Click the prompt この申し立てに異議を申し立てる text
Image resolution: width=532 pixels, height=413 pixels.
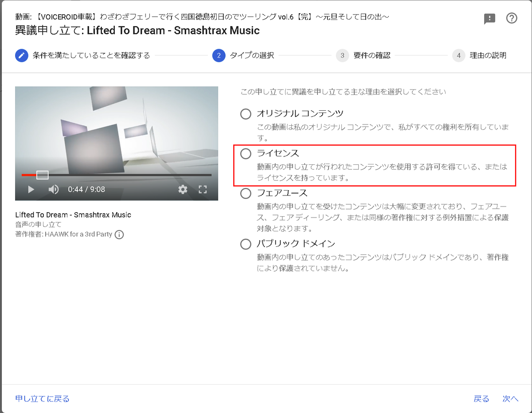343,92
